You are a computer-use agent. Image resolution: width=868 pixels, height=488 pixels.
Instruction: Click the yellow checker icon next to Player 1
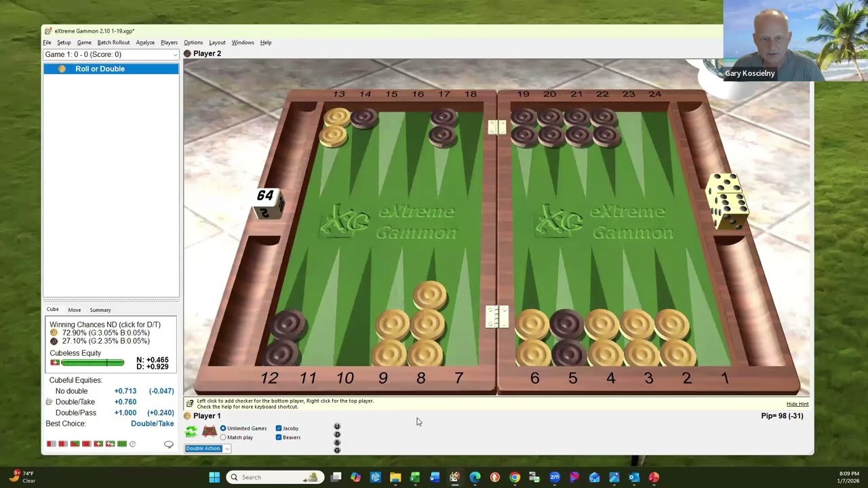(188, 416)
